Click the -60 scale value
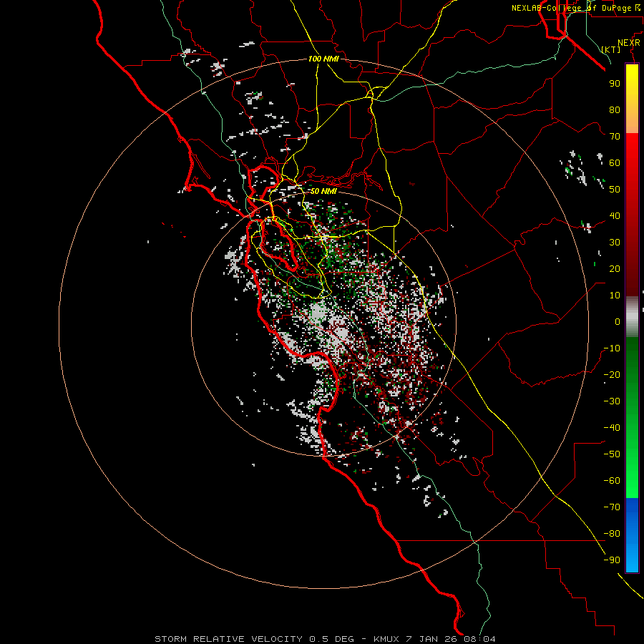644x644 pixels. point(612,481)
